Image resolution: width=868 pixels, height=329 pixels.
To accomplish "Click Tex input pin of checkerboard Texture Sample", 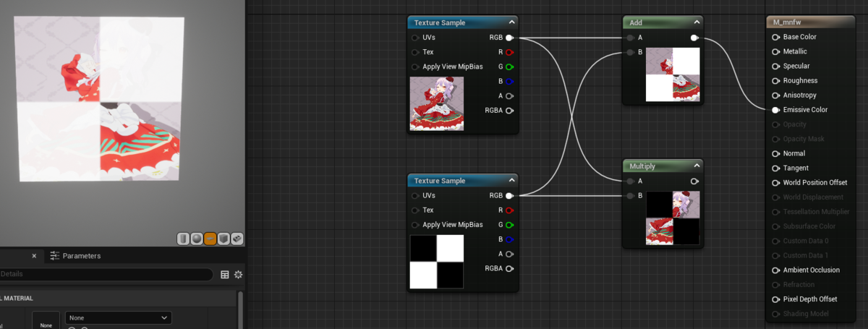I will point(415,210).
